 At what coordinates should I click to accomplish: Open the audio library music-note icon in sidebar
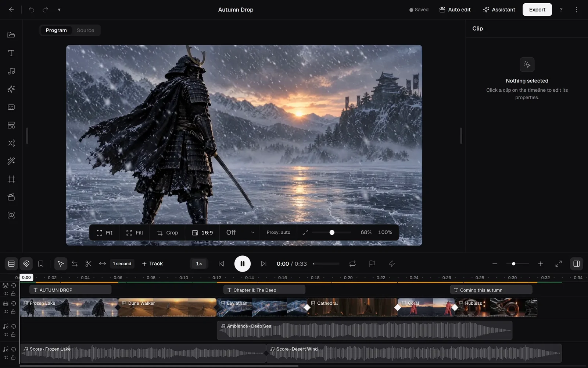click(11, 71)
